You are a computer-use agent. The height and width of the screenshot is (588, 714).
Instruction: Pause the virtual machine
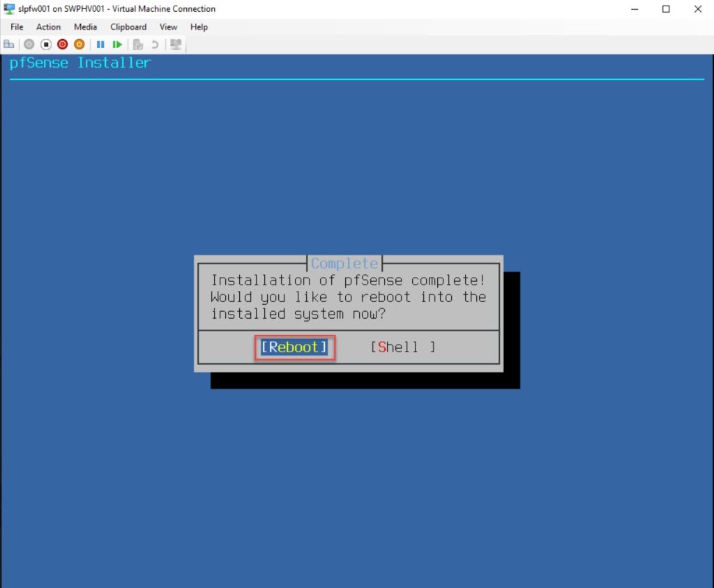(100, 45)
